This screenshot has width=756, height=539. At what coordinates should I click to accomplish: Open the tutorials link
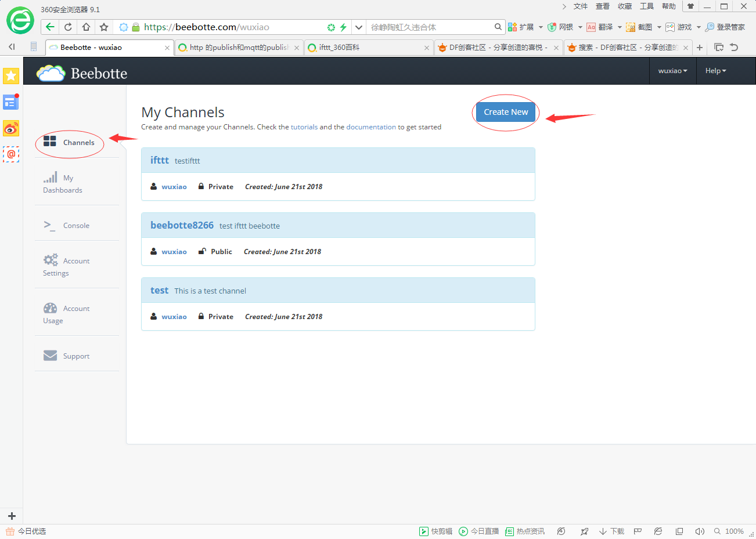pyautogui.click(x=304, y=127)
